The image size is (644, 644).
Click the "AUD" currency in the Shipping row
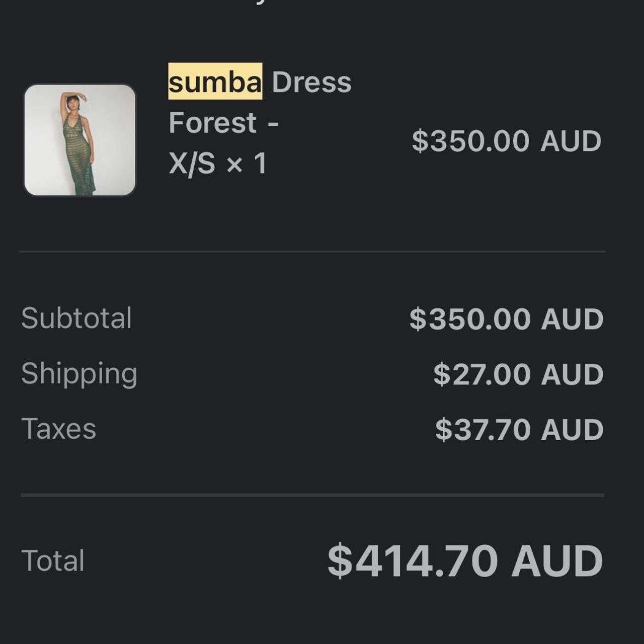point(572,374)
